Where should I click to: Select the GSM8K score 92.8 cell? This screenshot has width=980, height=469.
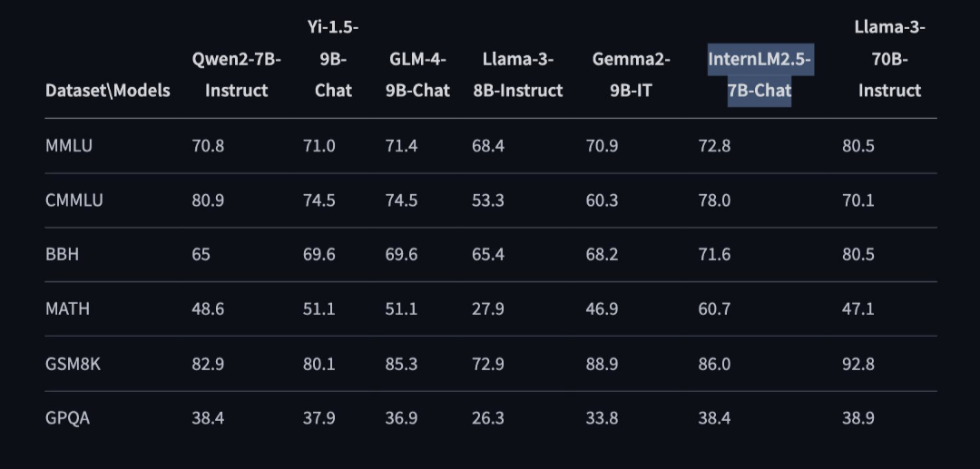858,363
